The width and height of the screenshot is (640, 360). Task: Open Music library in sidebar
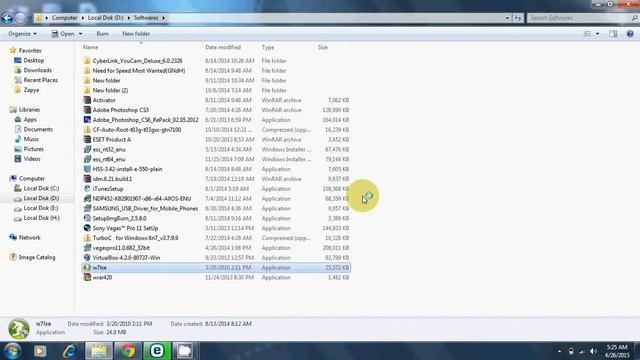pos(31,139)
